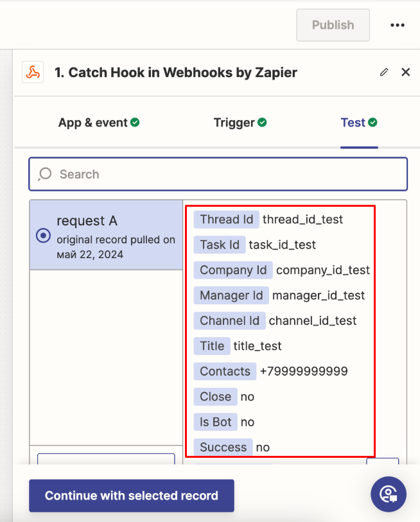420x522 pixels.
Task: Open the three-dot more options menu
Action: tap(398, 25)
